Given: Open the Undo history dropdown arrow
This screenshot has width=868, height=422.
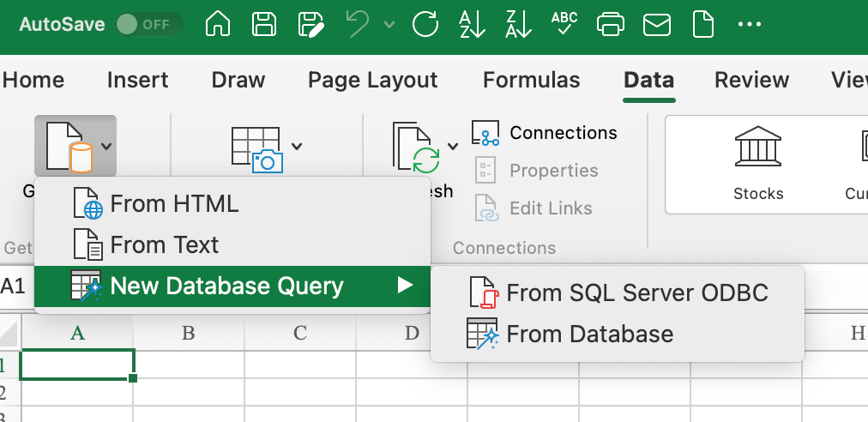Looking at the screenshot, I should click(389, 24).
